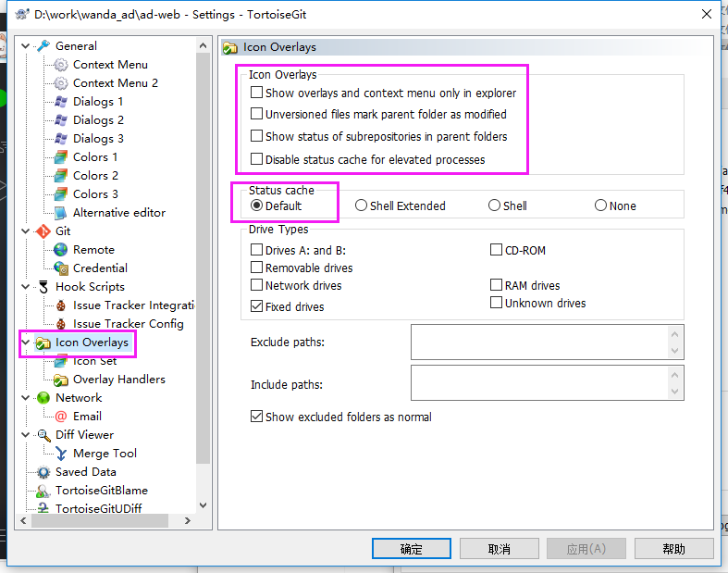This screenshot has height=573, width=728.
Task: Click the Remote globe icon
Action: [x=61, y=250]
